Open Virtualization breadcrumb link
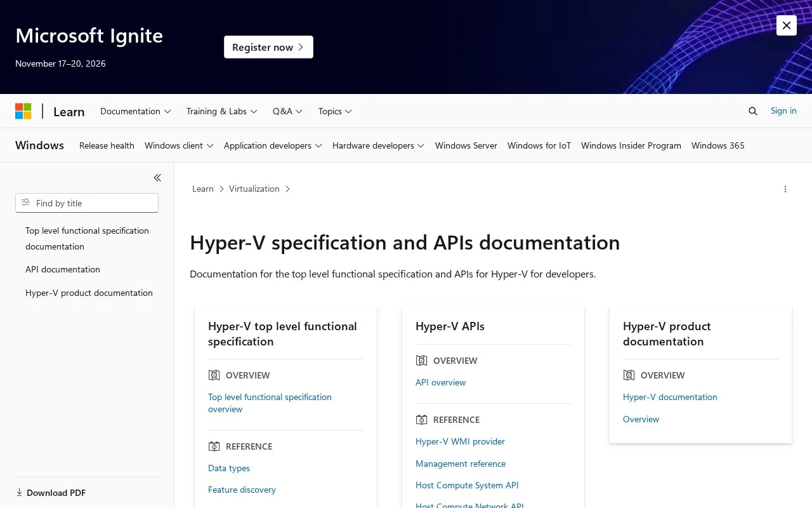The height and width of the screenshot is (508, 812). coord(254,189)
